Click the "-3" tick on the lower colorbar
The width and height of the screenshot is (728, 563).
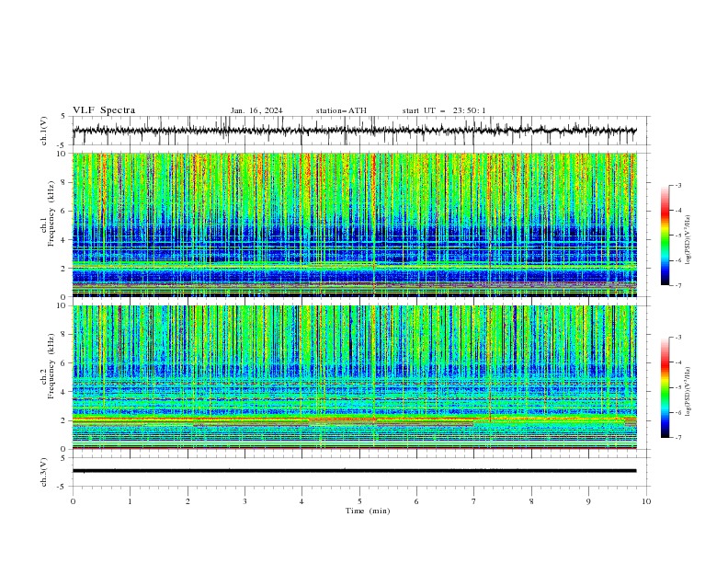tap(677, 338)
